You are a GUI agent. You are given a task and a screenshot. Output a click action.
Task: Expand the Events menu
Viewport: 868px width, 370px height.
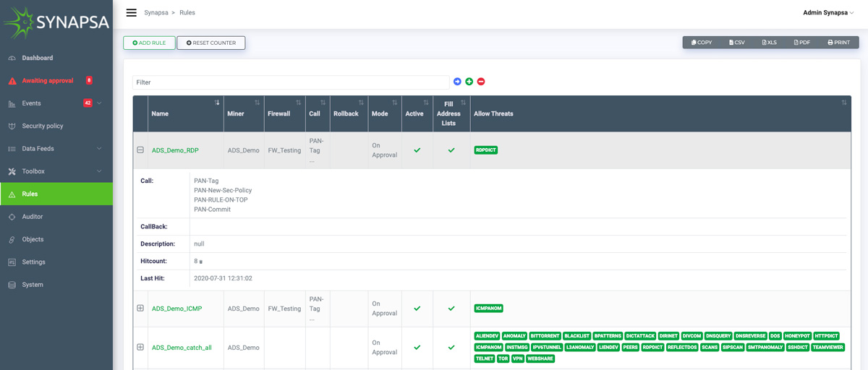click(x=56, y=103)
